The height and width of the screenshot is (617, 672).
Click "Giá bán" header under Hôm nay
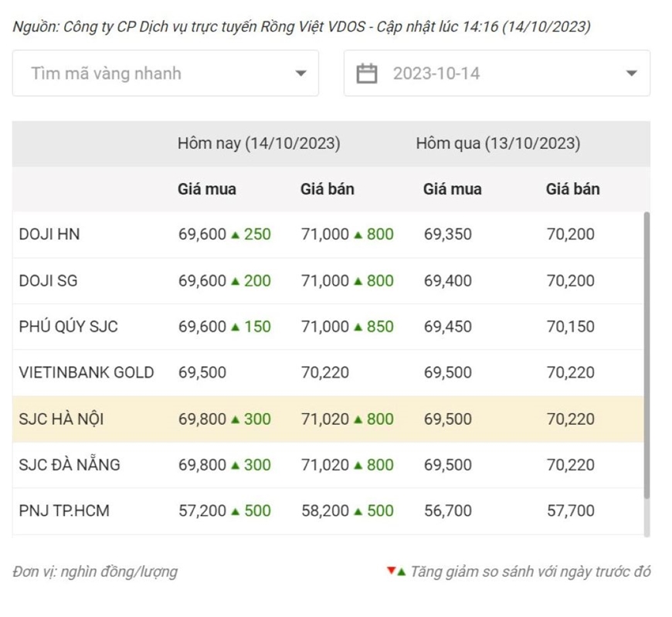(328, 189)
